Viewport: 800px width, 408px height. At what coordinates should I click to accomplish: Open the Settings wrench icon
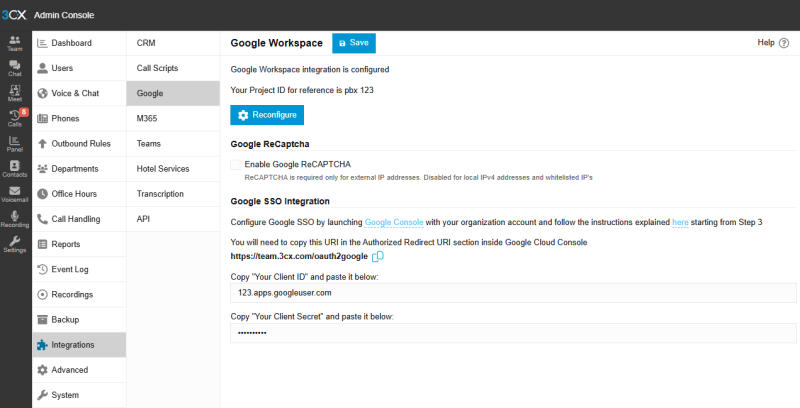15,244
